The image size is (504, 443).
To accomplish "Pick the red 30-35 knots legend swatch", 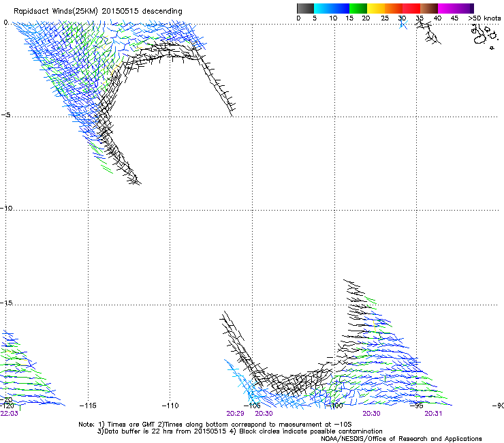I will 411,8.
